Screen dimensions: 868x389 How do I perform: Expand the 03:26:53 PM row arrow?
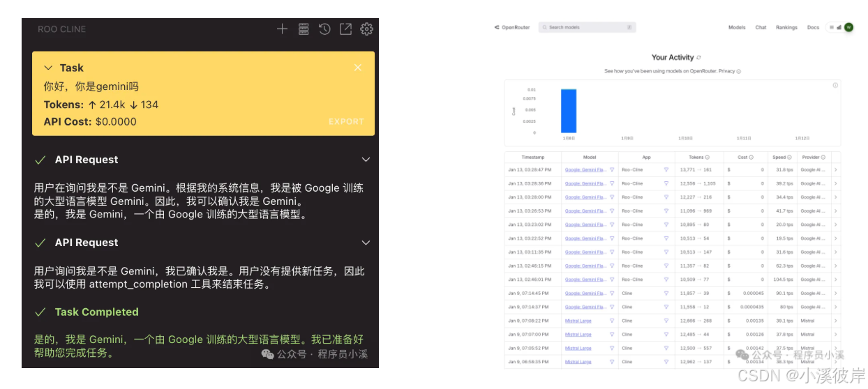point(835,211)
